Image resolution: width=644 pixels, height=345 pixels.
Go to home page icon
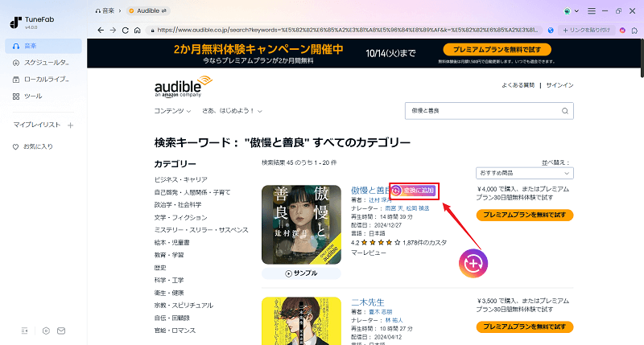[x=137, y=31]
